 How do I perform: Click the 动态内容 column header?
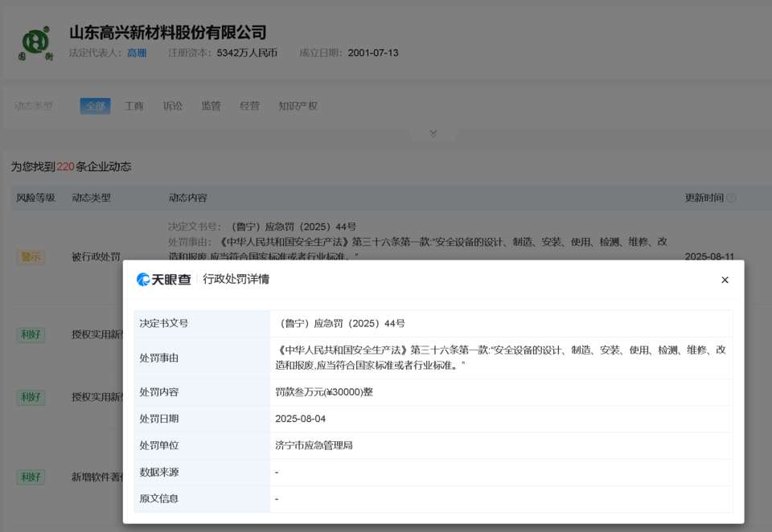187,198
